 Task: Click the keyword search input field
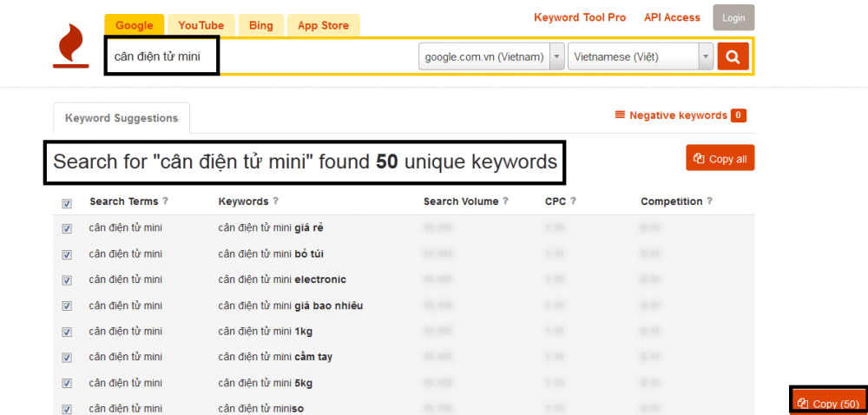pyautogui.click(x=260, y=56)
